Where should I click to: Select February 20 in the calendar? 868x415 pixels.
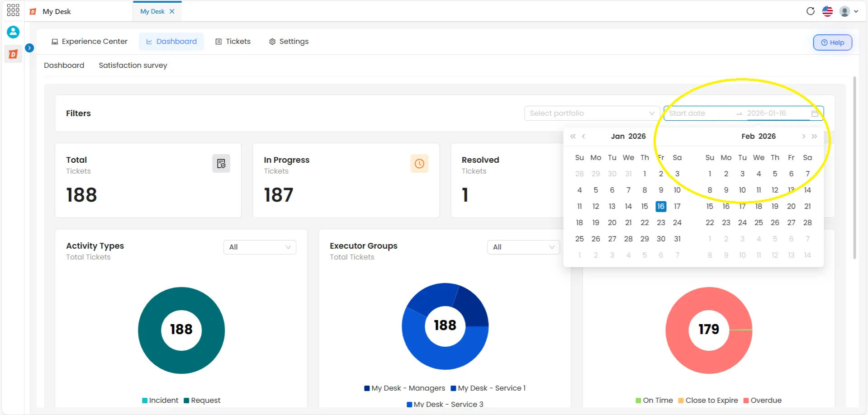pos(791,206)
